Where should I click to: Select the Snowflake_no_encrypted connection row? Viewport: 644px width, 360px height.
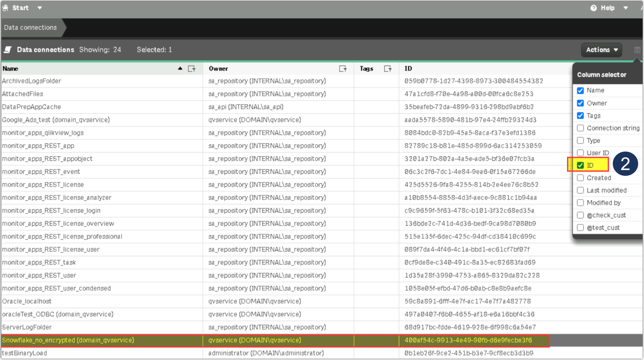68,340
